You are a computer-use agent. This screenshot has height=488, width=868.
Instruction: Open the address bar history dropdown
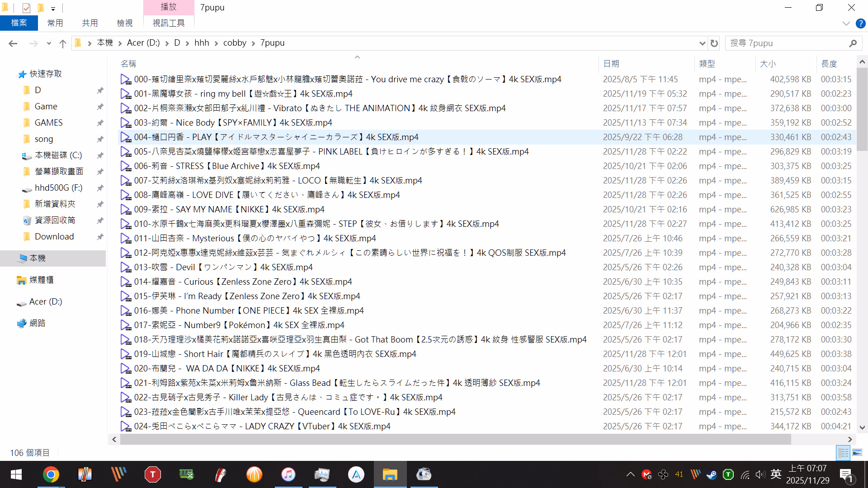(x=702, y=43)
